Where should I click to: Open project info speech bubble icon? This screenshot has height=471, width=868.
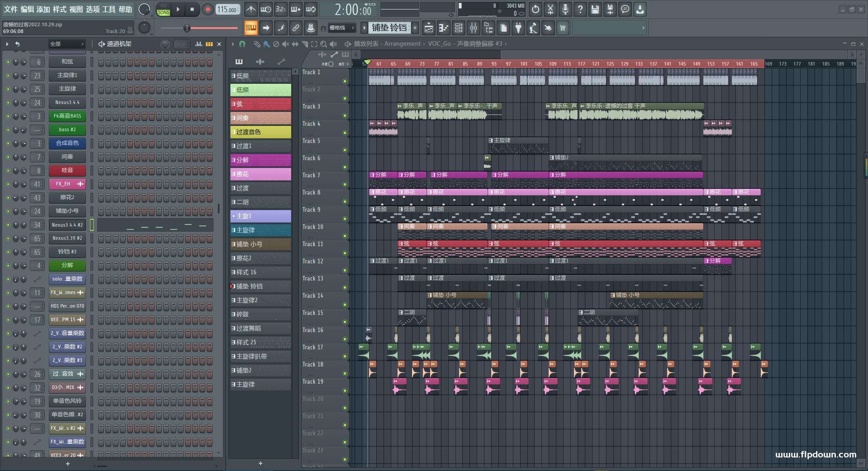[625, 9]
